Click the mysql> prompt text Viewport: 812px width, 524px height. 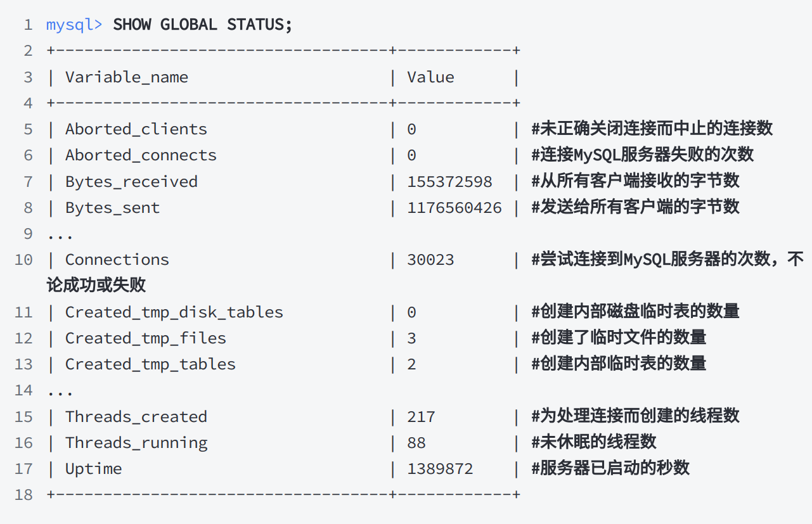point(74,25)
